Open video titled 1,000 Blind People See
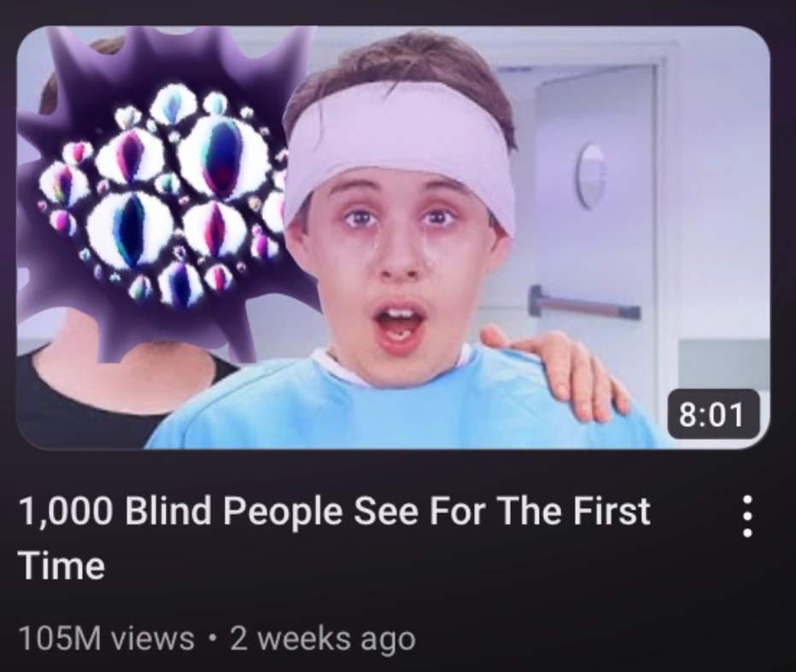Viewport: 796px width, 672px height. coord(335,537)
